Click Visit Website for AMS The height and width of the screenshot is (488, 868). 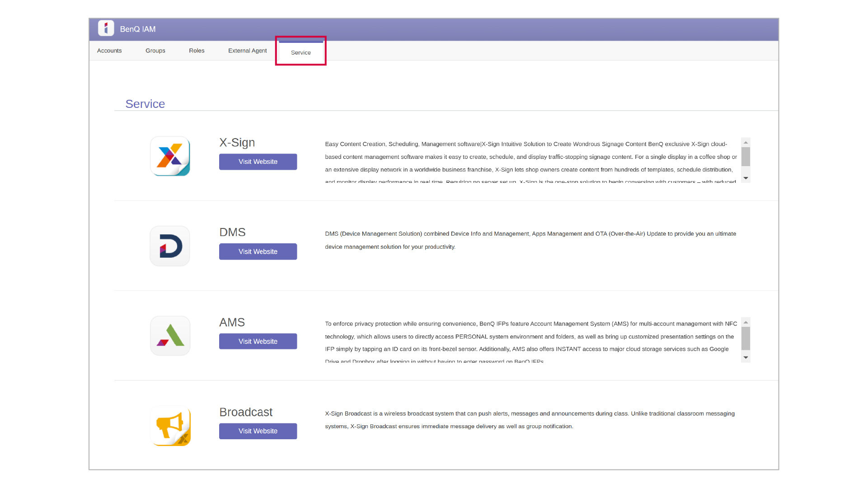[258, 341]
